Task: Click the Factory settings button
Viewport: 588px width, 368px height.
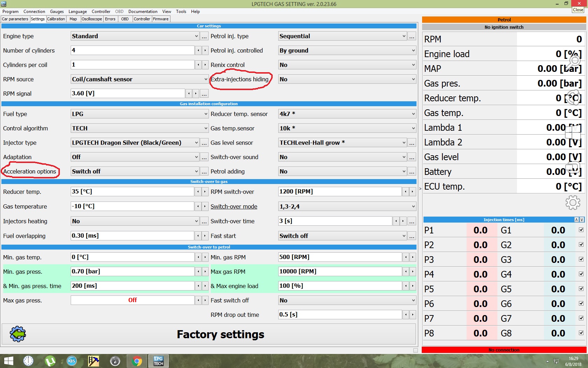Action: click(x=209, y=334)
